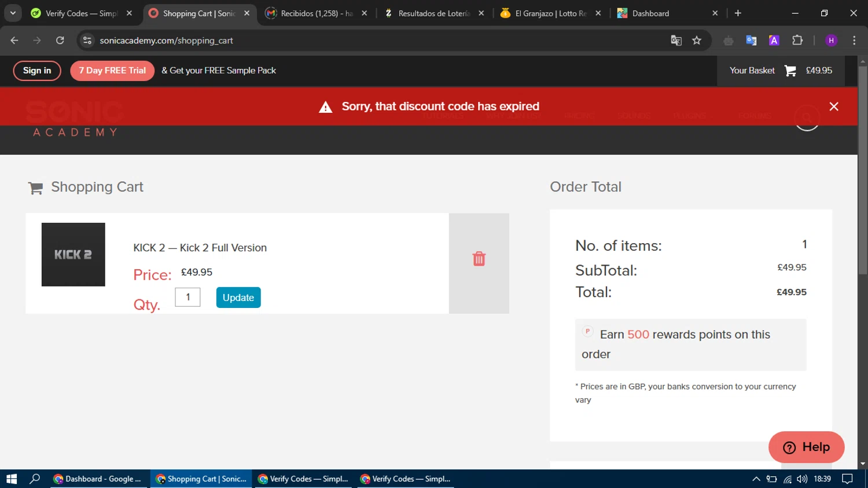Switch to the El Granjazo tab
The height and width of the screenshot is (488, 868).
pos(551,13)
